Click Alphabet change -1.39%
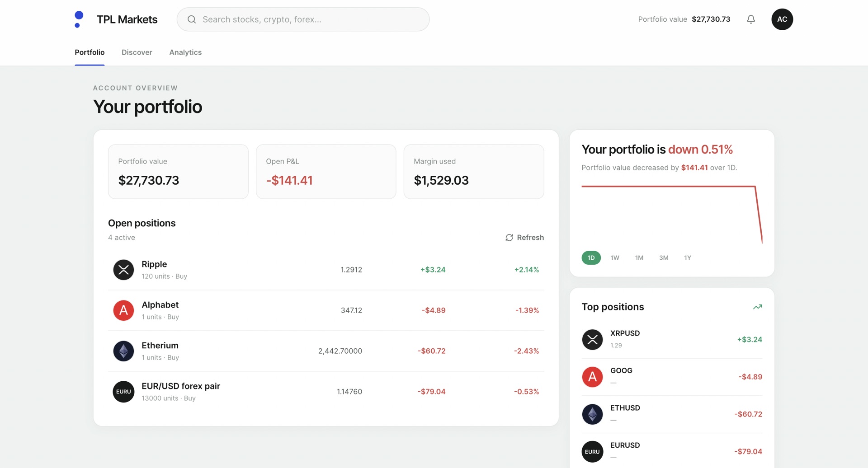Screen dimensions: 868x468 [527, 310]
